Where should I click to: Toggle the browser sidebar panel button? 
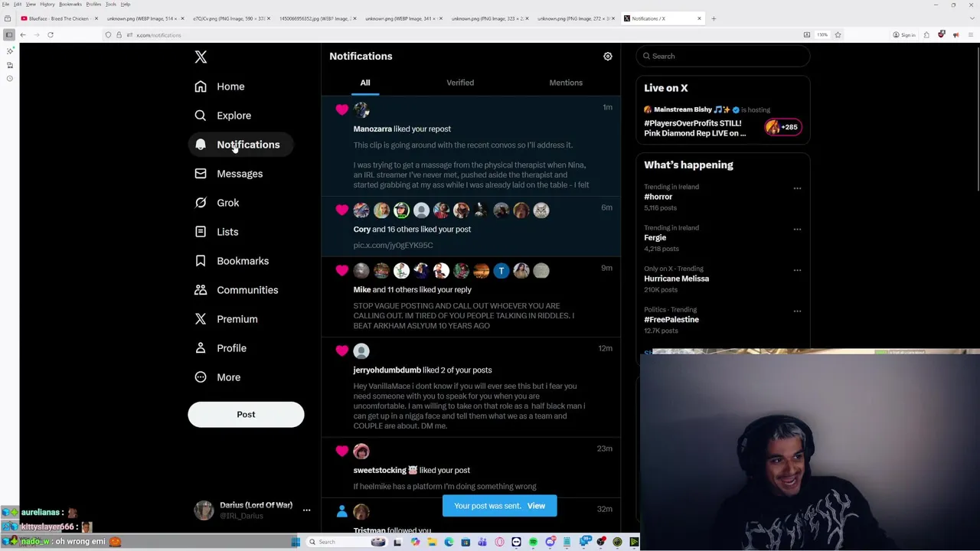(8, 34)
